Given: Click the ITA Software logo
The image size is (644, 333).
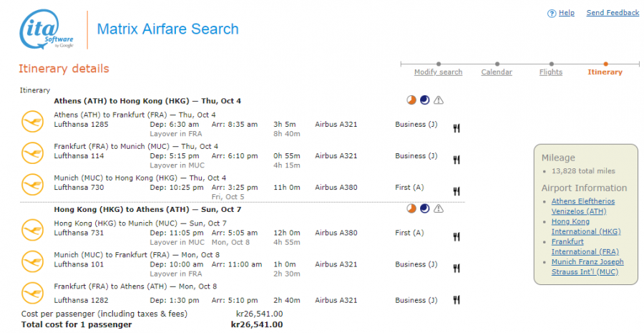Looking at the screenshot, I should click(x=47, y=30).
